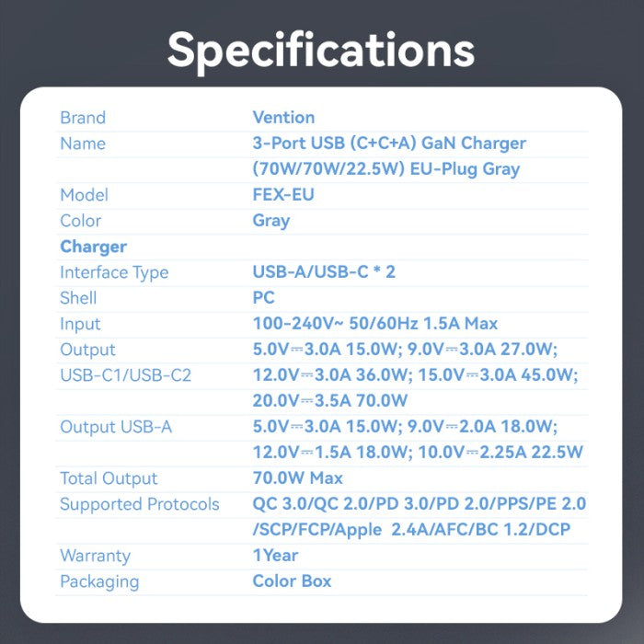Click the Output USB-A label
The height and width of the screenshot is (644, 644).
click(116, 427)
